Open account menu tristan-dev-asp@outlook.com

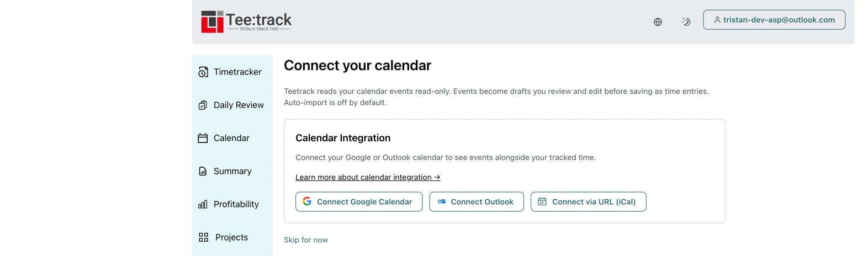click(x=774, y=20)
